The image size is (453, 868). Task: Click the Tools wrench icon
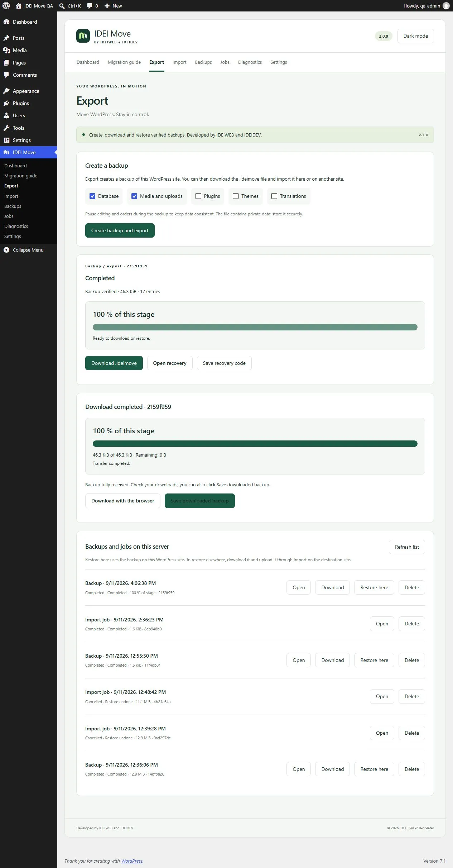pos(6,128)
